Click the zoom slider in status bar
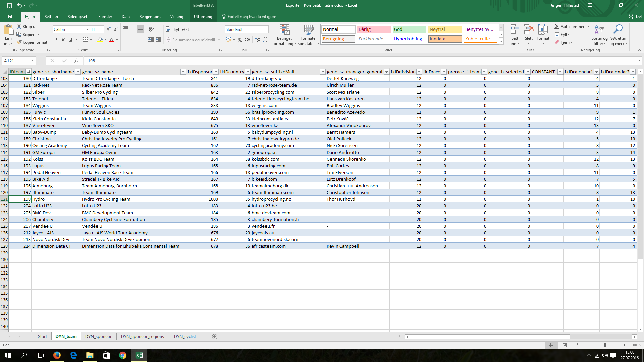 [605, 345]
